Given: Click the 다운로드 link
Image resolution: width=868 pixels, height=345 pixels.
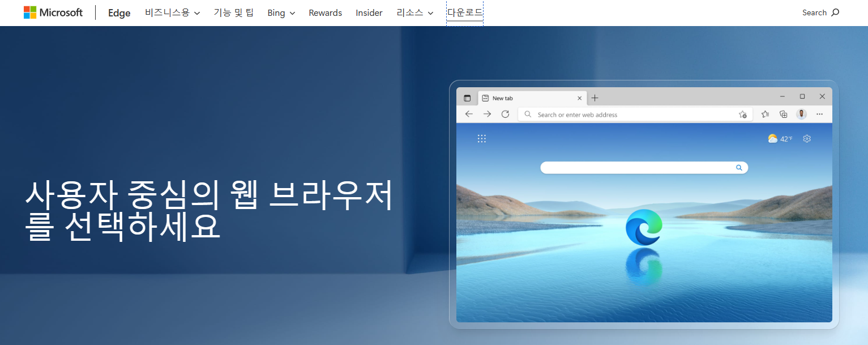Looking at the screenshot, I should pos(464,12).
